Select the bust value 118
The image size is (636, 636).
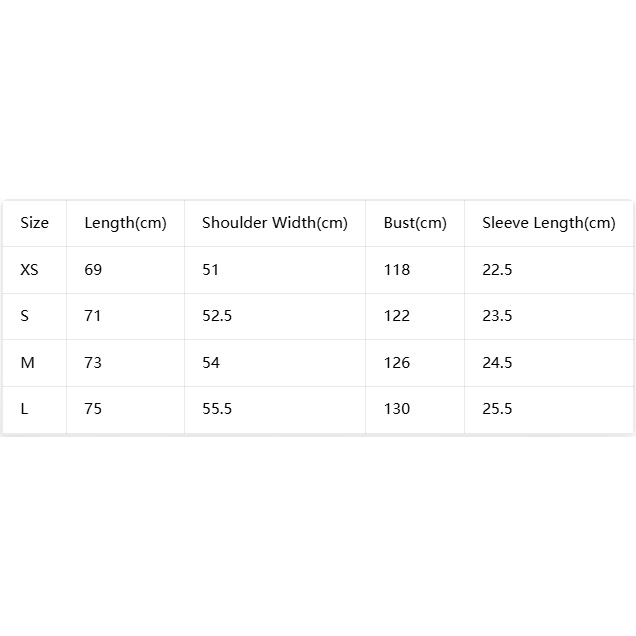[x=397, y=270]
